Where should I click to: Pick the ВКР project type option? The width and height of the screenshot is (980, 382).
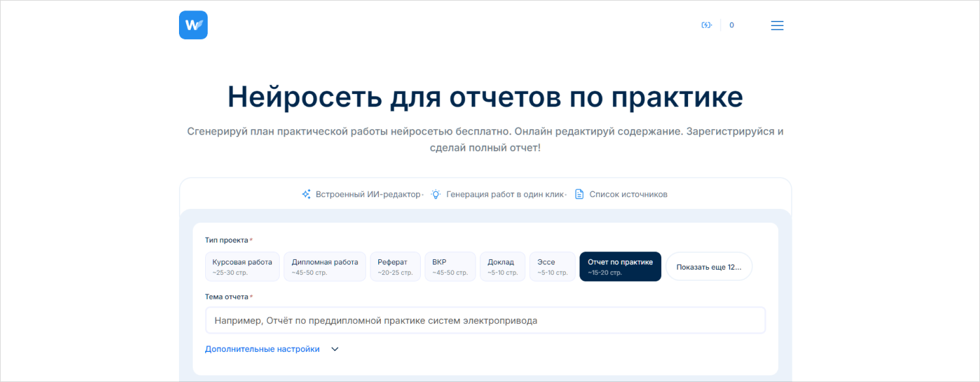(x=449, y=266)
